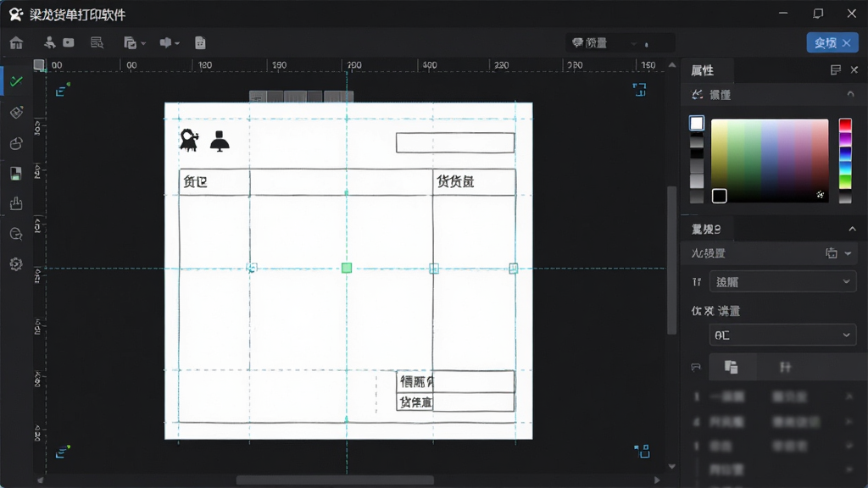Click the camera icon in the top toolbar
The width and height of the screenshot is (868, 488).
69,42
